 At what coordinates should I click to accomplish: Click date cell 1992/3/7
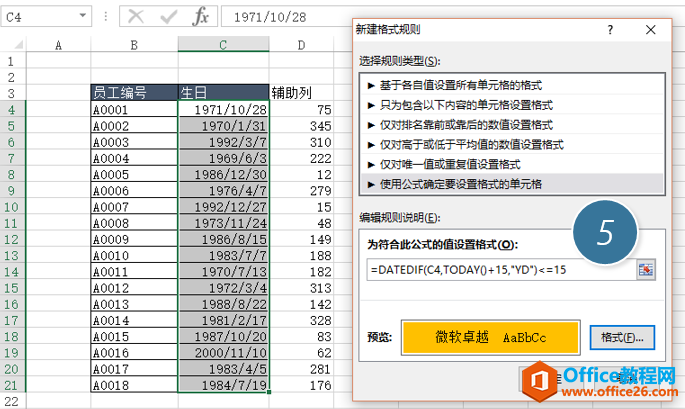point(223,142)
